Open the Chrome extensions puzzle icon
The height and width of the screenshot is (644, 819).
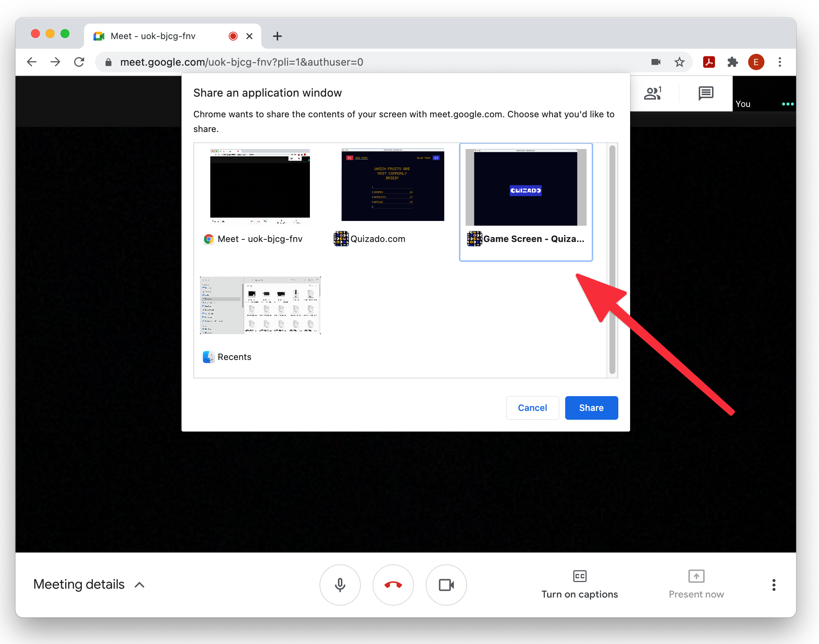point(732,62)
